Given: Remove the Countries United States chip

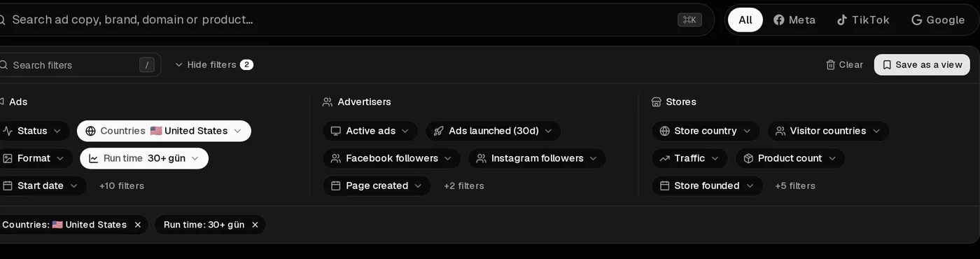Looking at the screenshot, I should click(x=138, y=225).
